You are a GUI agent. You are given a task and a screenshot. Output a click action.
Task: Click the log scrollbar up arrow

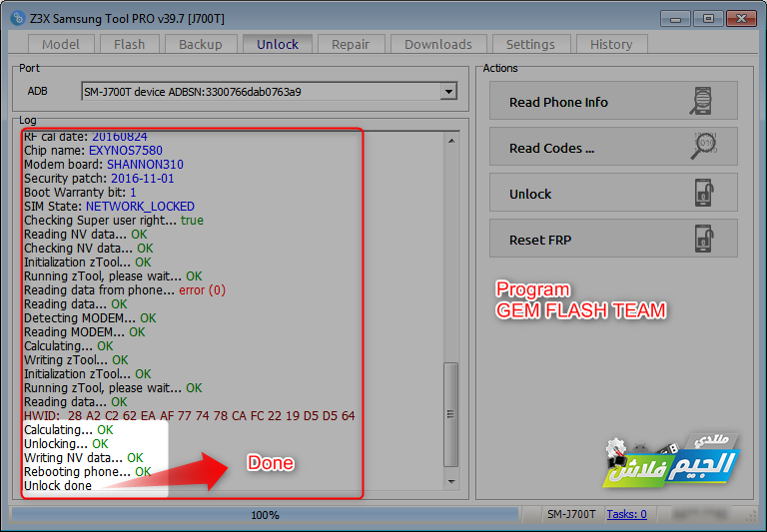point(451,141)
